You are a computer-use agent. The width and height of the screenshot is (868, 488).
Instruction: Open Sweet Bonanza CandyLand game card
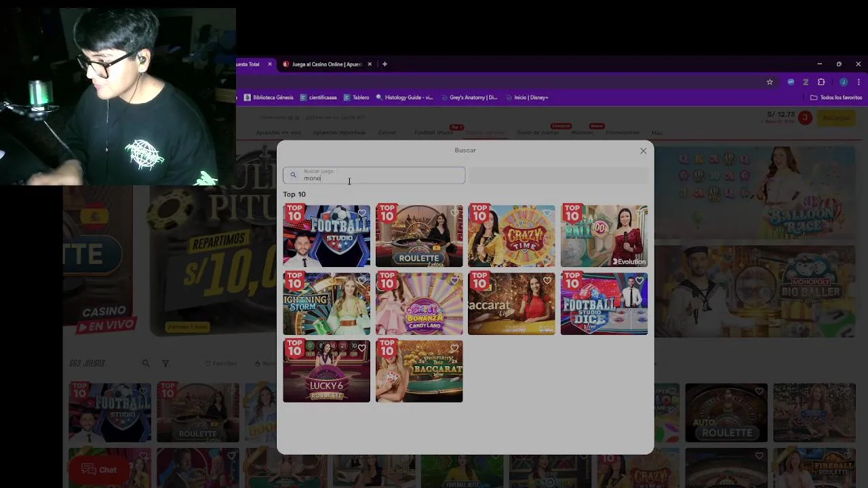(x=419, y=304)
